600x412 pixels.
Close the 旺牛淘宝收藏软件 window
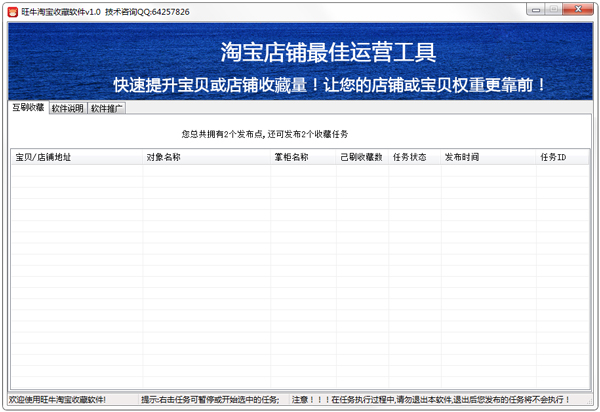tap(578, 9)
